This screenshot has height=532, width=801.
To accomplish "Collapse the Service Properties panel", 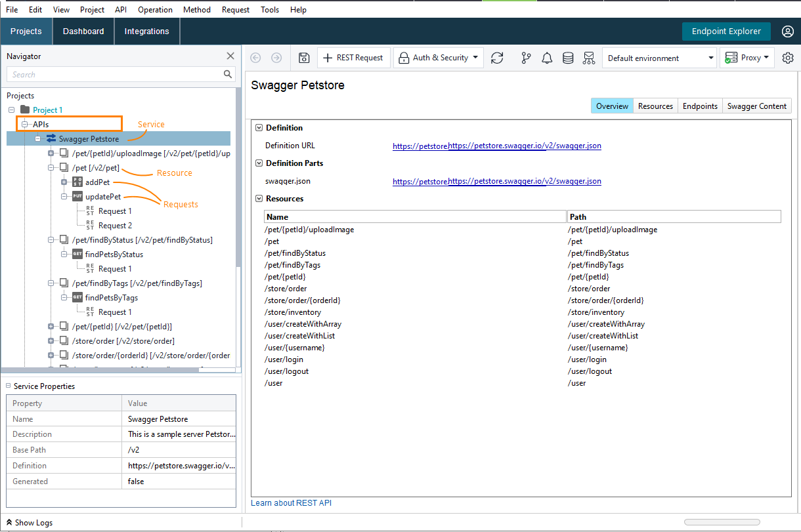I will click(x=9, y=386).
